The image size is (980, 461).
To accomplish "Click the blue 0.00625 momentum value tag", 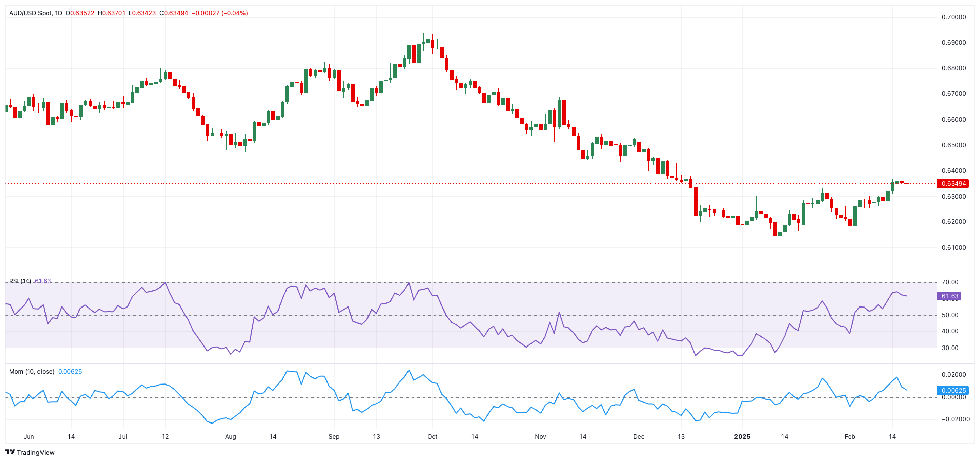I will pyautogui.click(x=954, y=390).
